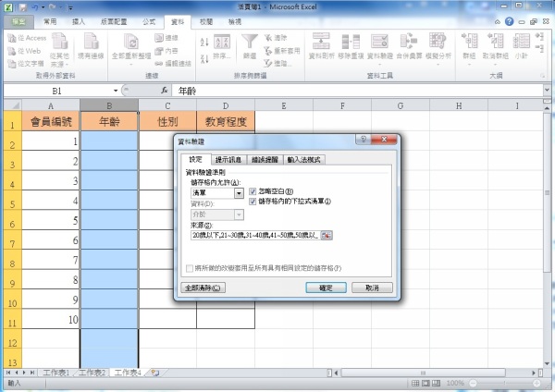The height and width of the screenshot is (392, 555).
Task: Open the Allow dropdown list
Action: tap(239, 193)
